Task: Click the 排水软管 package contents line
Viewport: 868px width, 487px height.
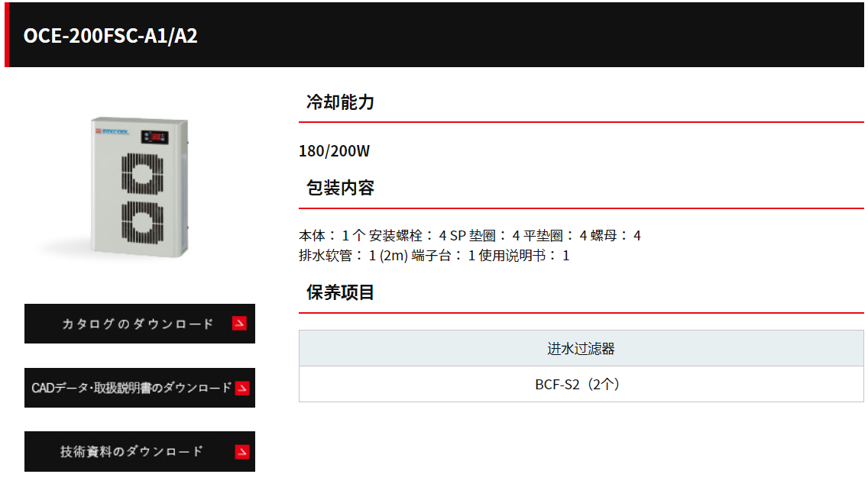Action: point(434,256)
